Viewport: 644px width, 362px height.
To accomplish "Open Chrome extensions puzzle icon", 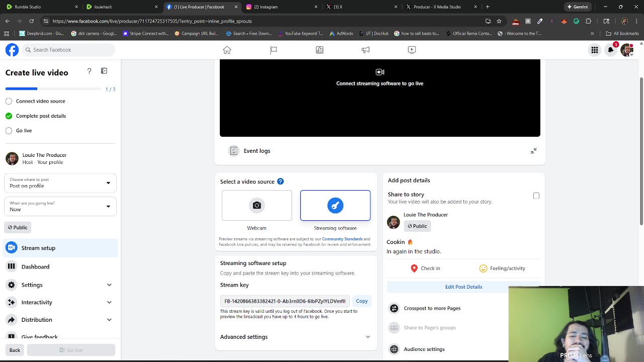I will pos(588,21).
